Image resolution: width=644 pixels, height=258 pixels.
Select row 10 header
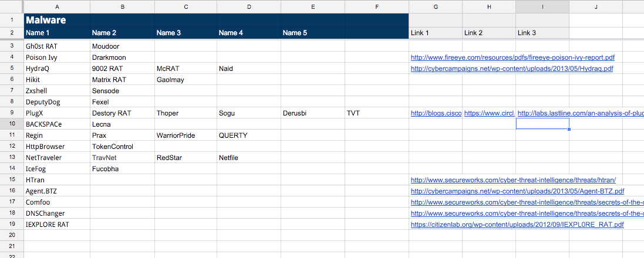click(12, 124)
